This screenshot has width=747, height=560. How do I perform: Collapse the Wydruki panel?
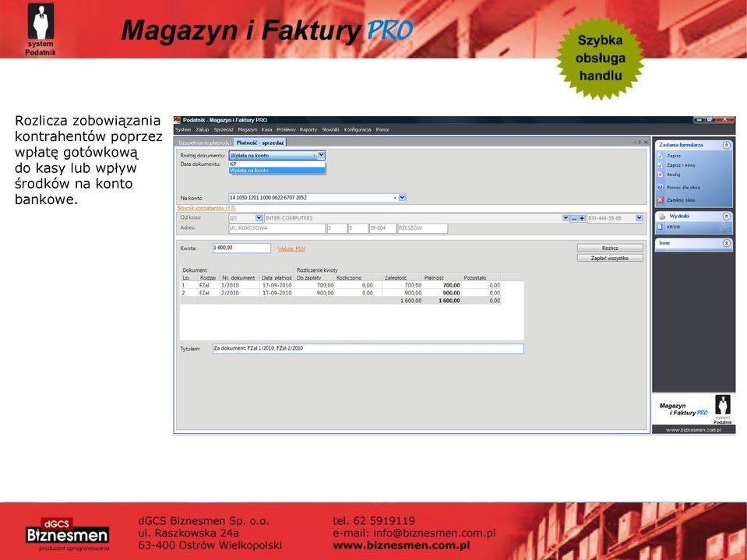click(x=727, y=217)
